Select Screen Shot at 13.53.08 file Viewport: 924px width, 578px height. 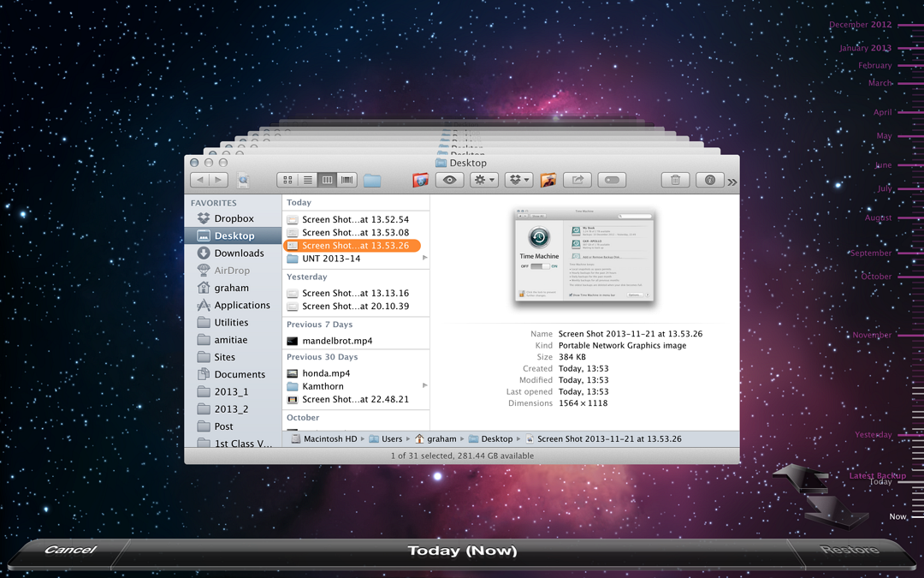coord(356,232)
